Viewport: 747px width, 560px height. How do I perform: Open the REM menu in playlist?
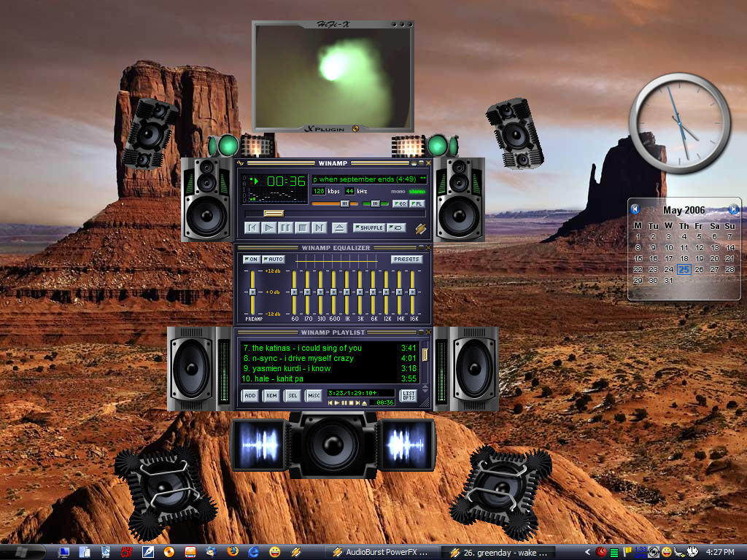(x=271, y=396)
